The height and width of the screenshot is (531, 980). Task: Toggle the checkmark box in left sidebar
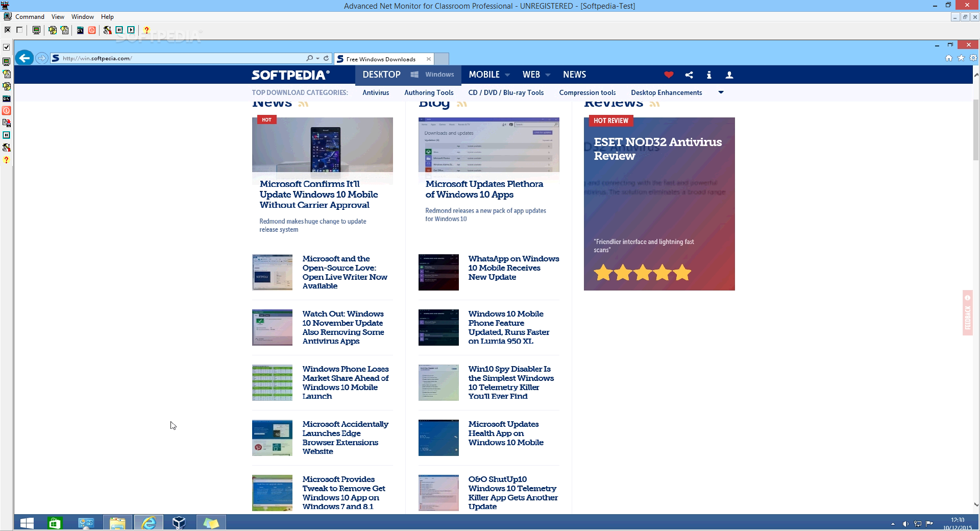(7, 47)
